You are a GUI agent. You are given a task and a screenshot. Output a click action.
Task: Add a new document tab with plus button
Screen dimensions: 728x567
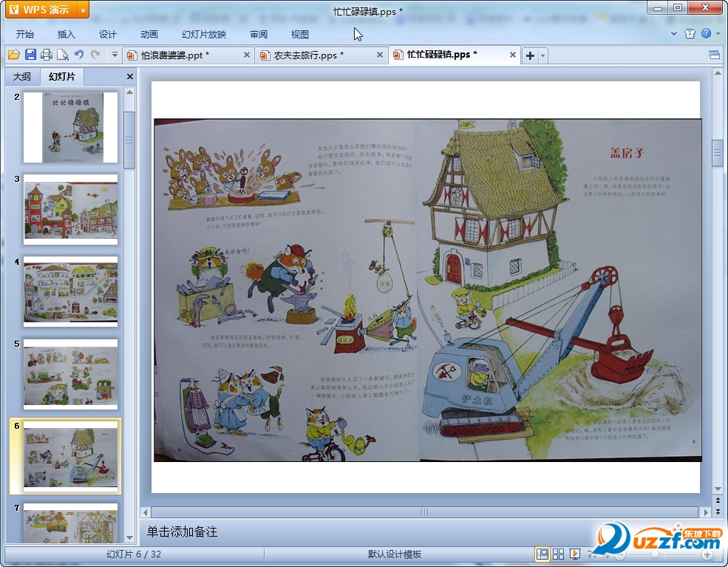530,56
